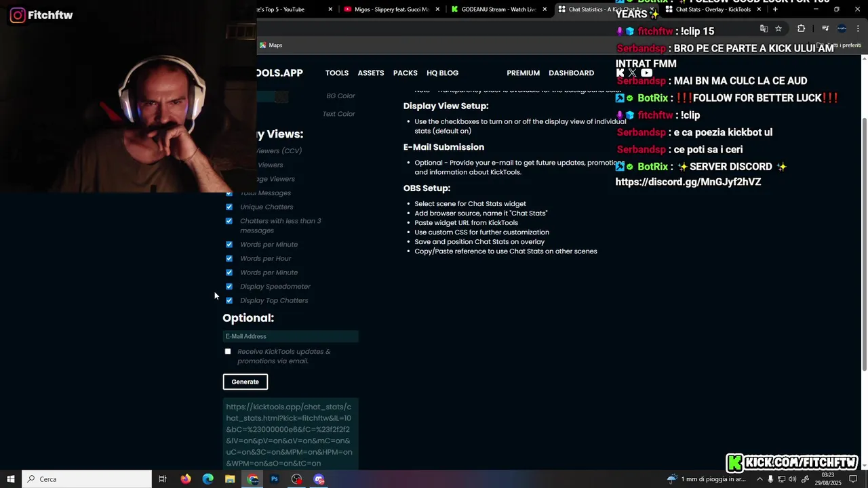The width and height of the screenshot is (868, 488).
Task: Open File Explorer from the taskbar
Action: click(230, 479)
